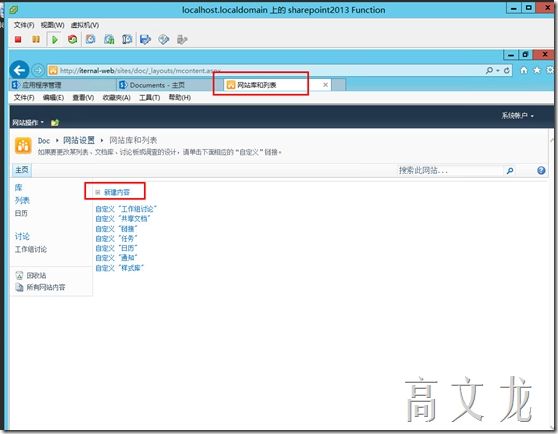This screenshot has height=434, width=558.
Task: Click 日历 in the left navigation
Action: [21, 213]
